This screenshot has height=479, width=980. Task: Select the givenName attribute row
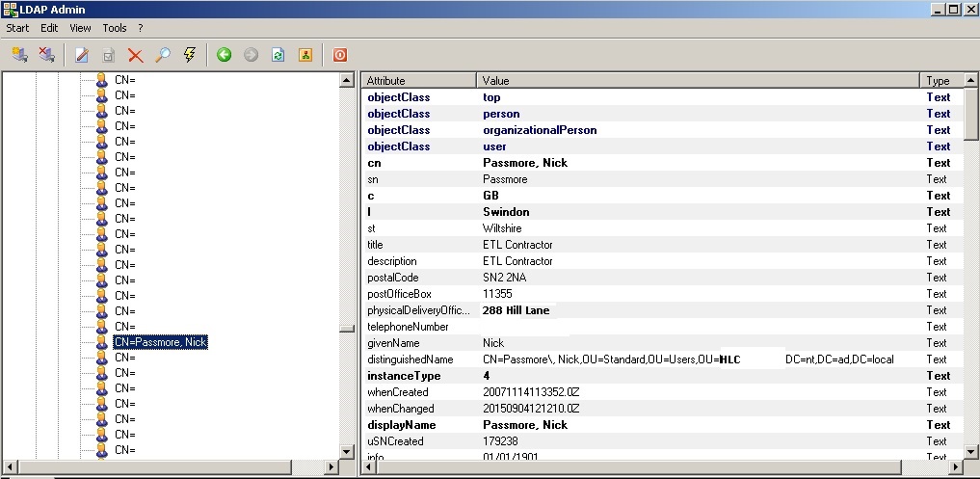(x=663, y=343)
